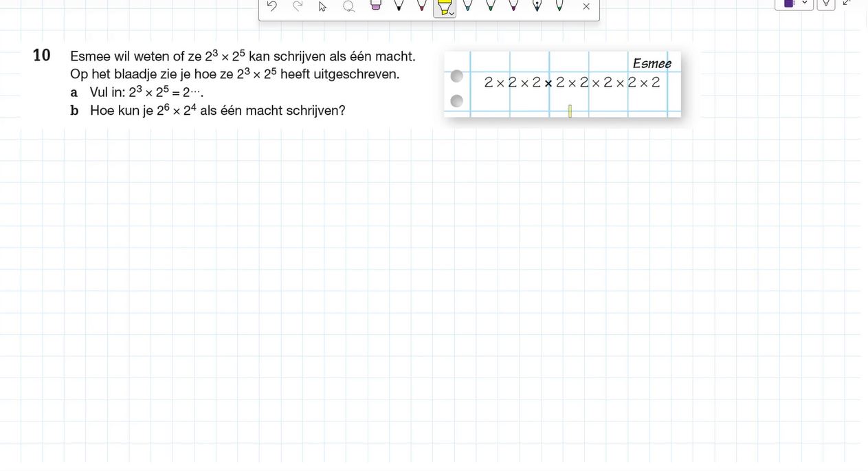This screenshot has width=868, height=471.
Task: Expand the notebook dropdown chevron
Action: pyautogui.click(x=805, y=3)
